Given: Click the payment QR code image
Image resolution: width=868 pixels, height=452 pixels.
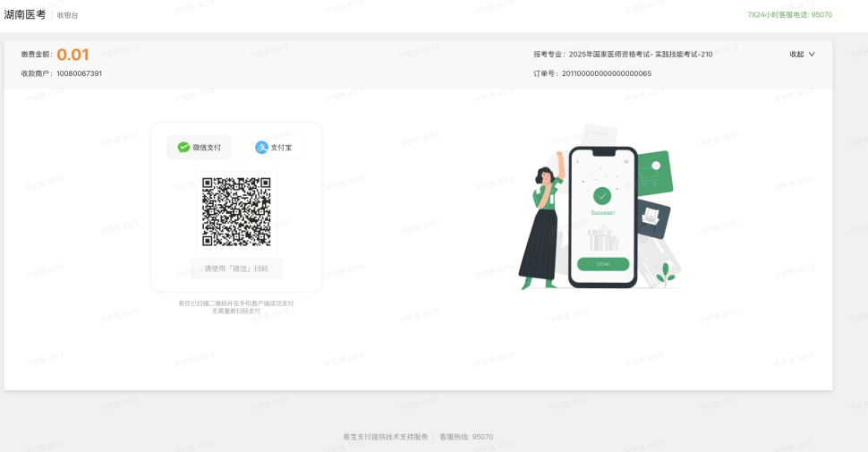Looking at the screenshot, I should (236, 212).
